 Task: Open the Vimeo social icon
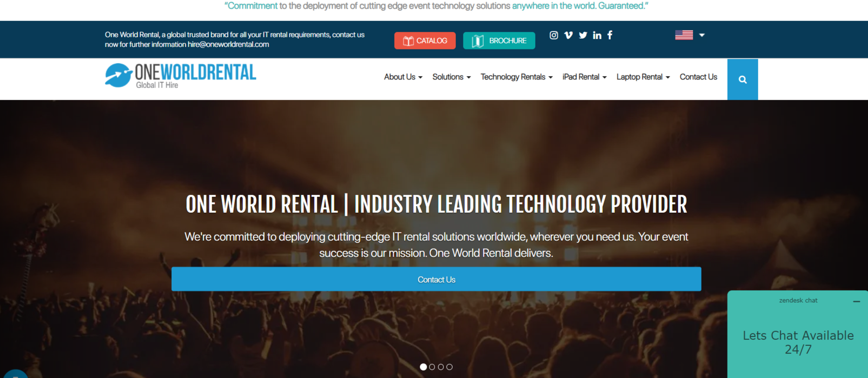pyautogui.click(x=568, y=35)
